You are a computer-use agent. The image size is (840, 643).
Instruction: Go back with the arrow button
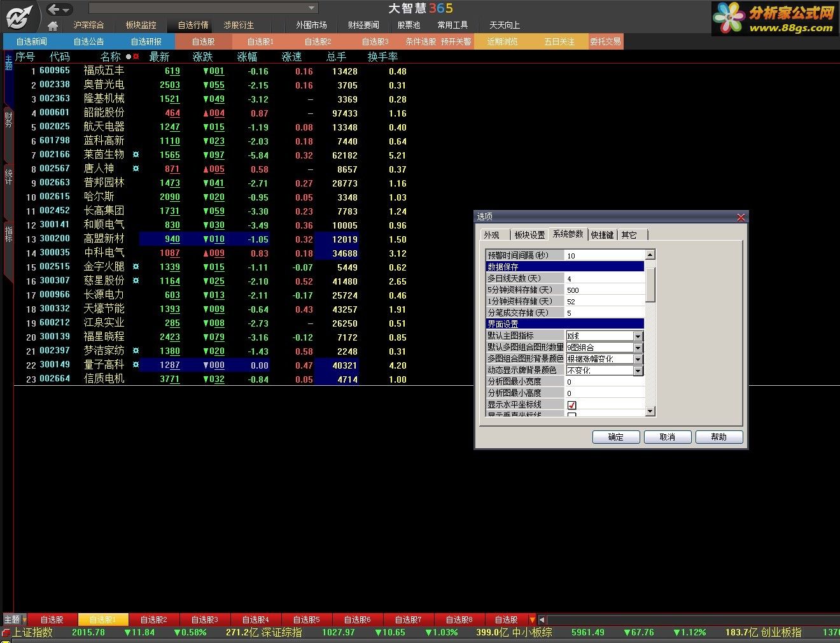[54, 9]
